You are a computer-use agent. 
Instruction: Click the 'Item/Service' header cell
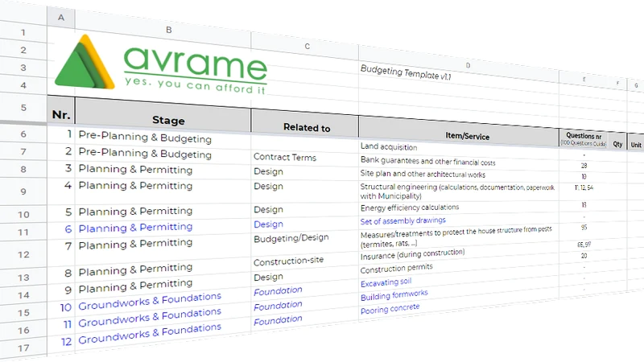(x=467, y=136)
